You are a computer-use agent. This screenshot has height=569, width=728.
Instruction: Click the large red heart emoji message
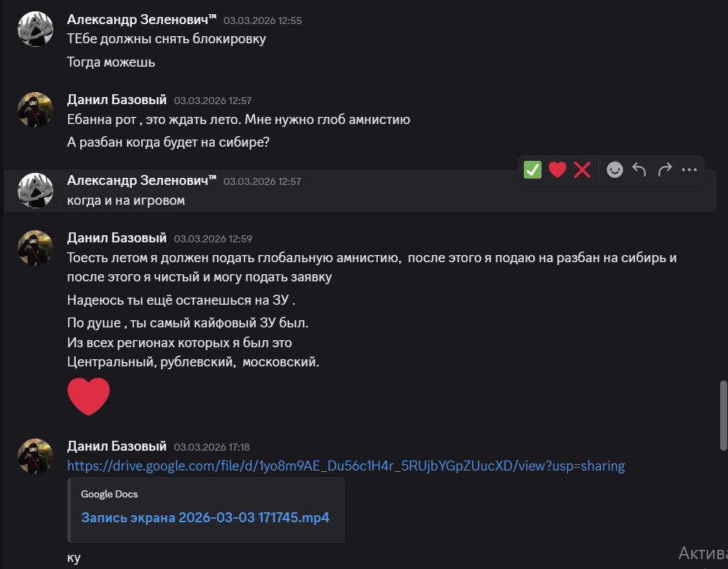[89, 396]
